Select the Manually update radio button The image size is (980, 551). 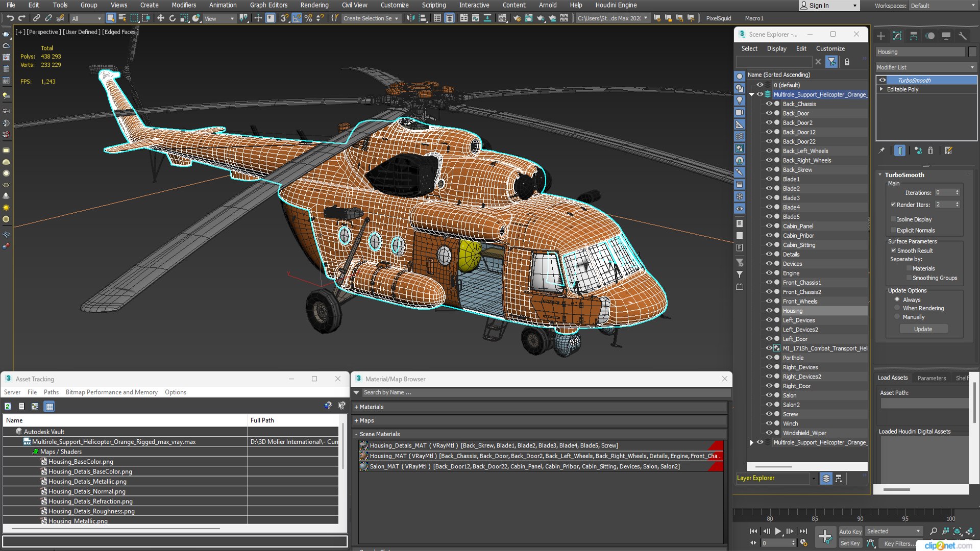897,317
